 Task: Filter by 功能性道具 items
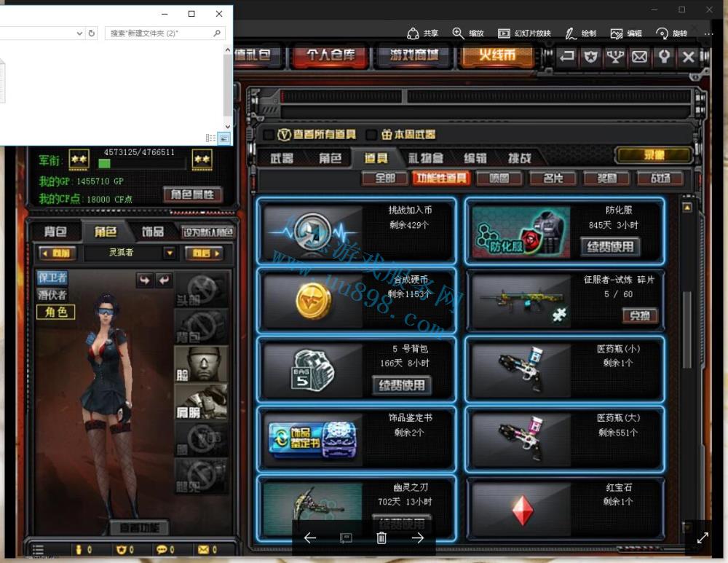pos(441,178)
